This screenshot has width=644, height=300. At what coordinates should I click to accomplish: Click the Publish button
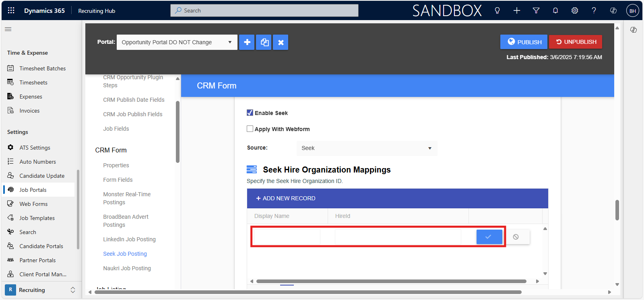click(x=524, y=42)
